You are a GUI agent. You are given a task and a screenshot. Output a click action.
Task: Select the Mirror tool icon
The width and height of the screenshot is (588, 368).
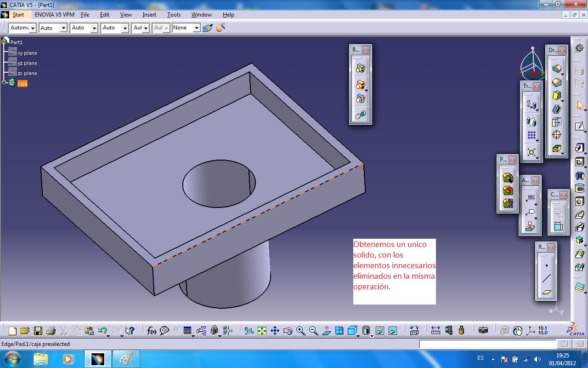[x=531, y=122]
